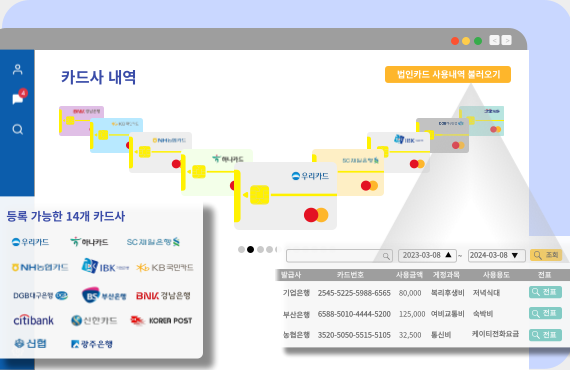Switch to the first carousel dot
Viewport: 570px width, 370px height.
(241, 249)
